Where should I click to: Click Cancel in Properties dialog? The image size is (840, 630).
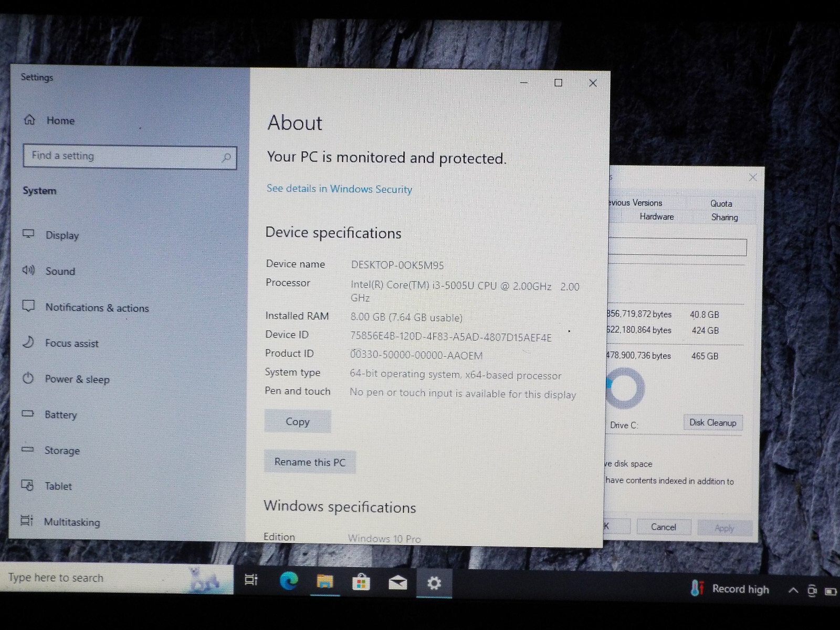(664, 527)
